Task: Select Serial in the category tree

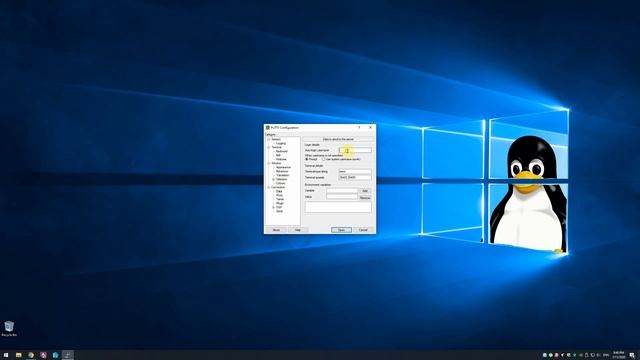Action: pyautogui.click(x=280, y=211)
